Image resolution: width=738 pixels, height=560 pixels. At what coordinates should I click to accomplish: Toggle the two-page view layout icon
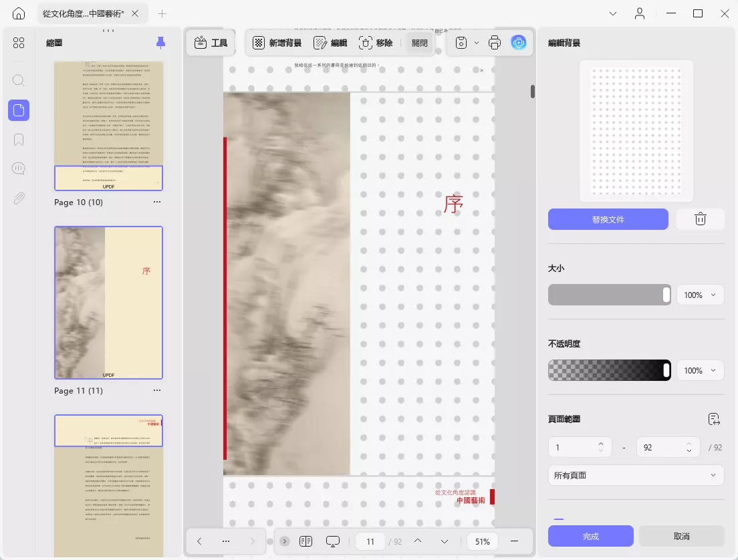click(306, 541)
